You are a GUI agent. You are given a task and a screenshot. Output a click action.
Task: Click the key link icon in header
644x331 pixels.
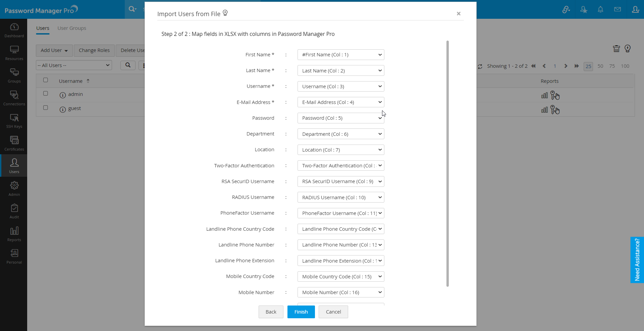[x=566, y=9]
